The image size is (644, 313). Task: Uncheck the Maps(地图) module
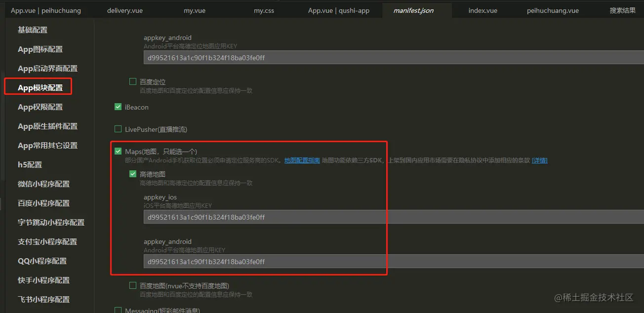[118, 151]
